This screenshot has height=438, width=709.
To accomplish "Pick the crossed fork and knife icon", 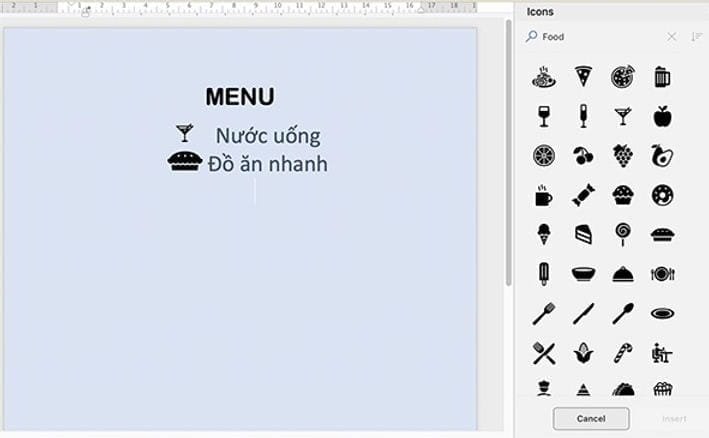I will coord(544,353).
